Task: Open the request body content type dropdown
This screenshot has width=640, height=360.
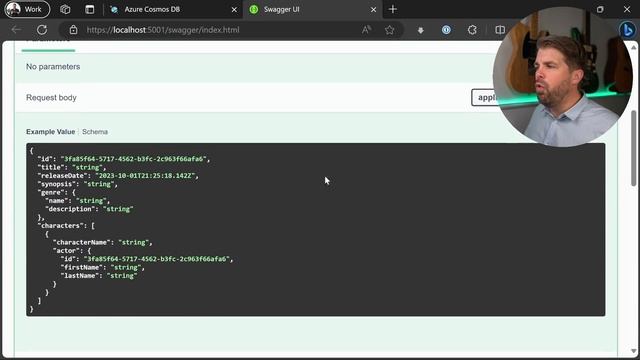Action: tap(486, 98)
